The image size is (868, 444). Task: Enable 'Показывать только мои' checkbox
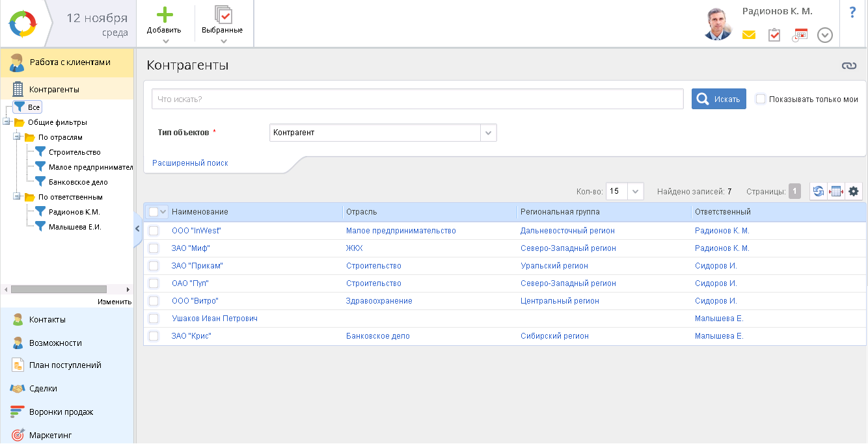(x=760, y=99)
